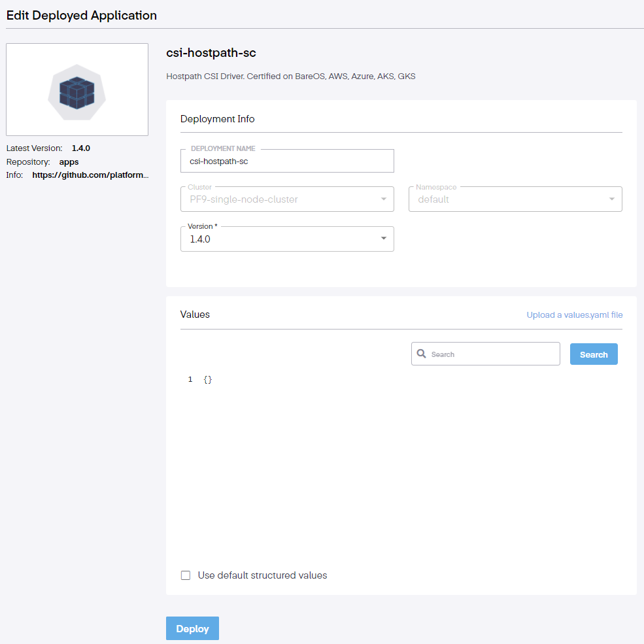Image resolution: width=644 pixels, height=644 pixels.
Task: Click the csi-hostpath-sc application logo thumbnail
Action: (77, 90)
